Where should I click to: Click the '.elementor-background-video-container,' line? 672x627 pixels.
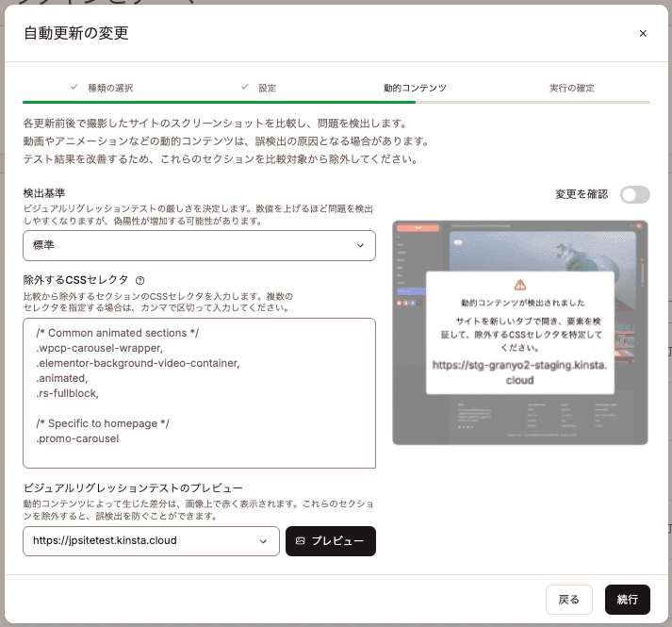point(138,363)
